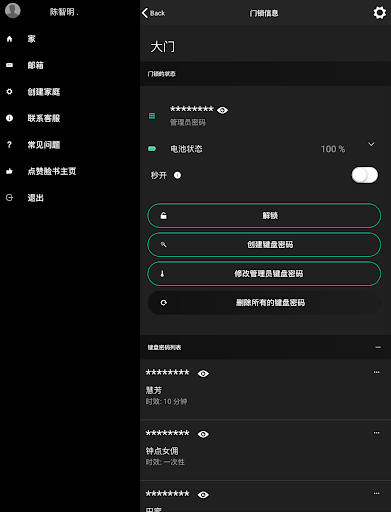
Task: Click the 解锁 button
Action: [264, 216]
